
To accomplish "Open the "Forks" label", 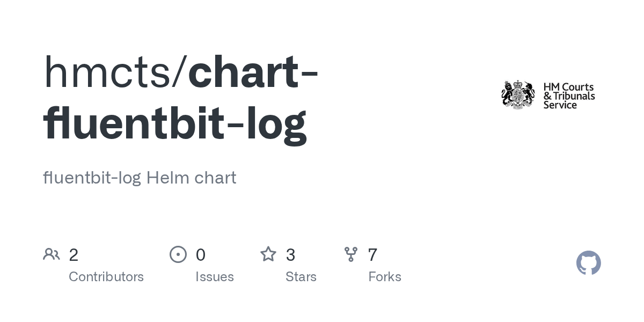I will point(385,277).
